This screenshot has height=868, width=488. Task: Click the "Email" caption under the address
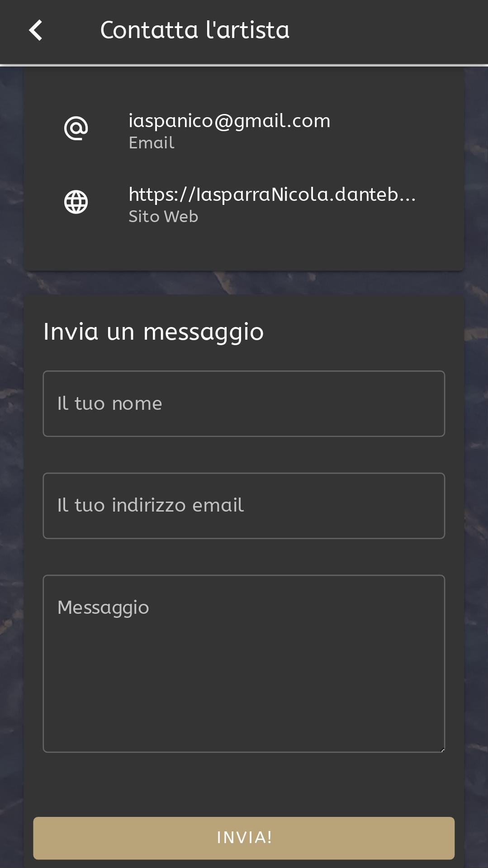[151, 143]
